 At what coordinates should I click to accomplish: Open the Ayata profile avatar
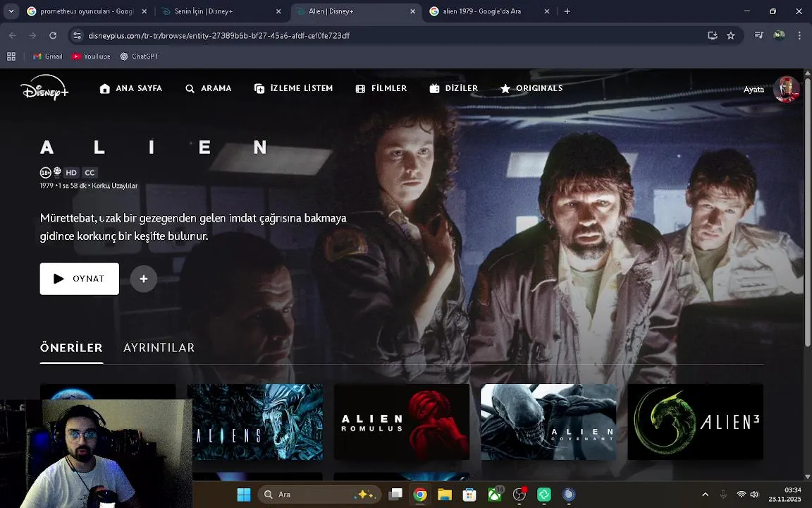pyautogui.click(x=786, y=89)
